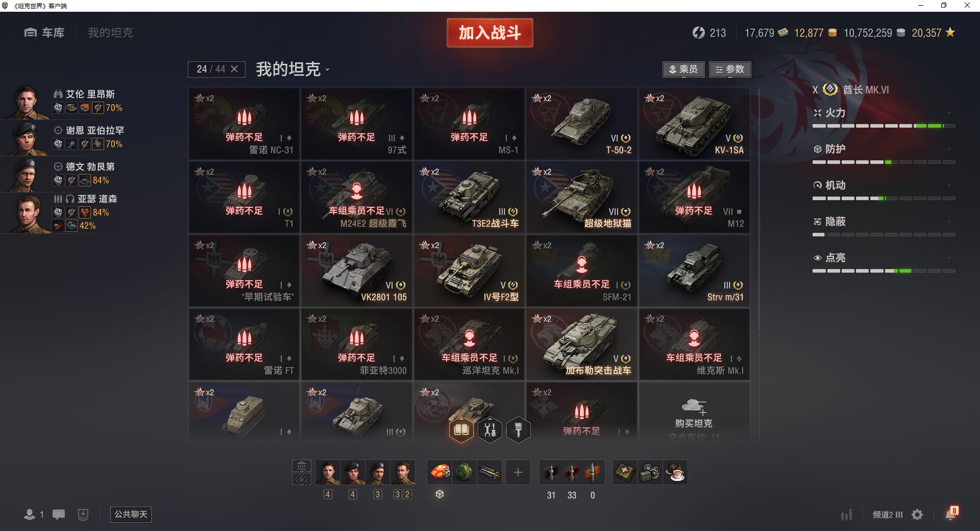
Task: Open the notifications bell with badge 8
Action: 951,513
